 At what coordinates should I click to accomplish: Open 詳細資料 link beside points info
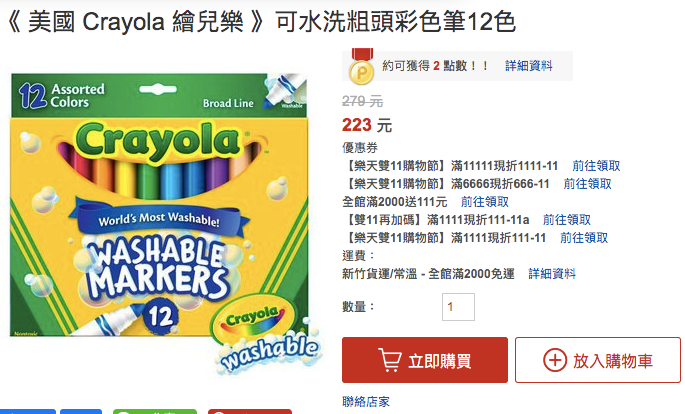529,66
